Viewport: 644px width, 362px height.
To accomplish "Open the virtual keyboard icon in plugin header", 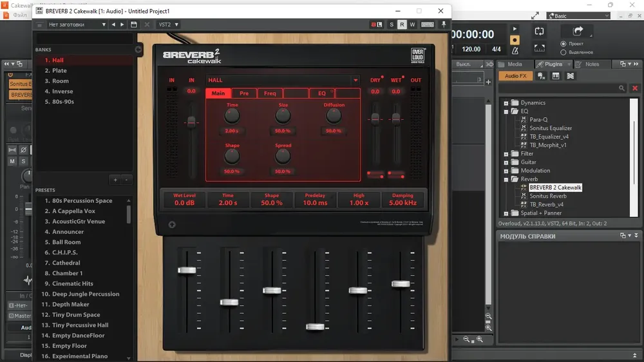I will coord(428,24).
